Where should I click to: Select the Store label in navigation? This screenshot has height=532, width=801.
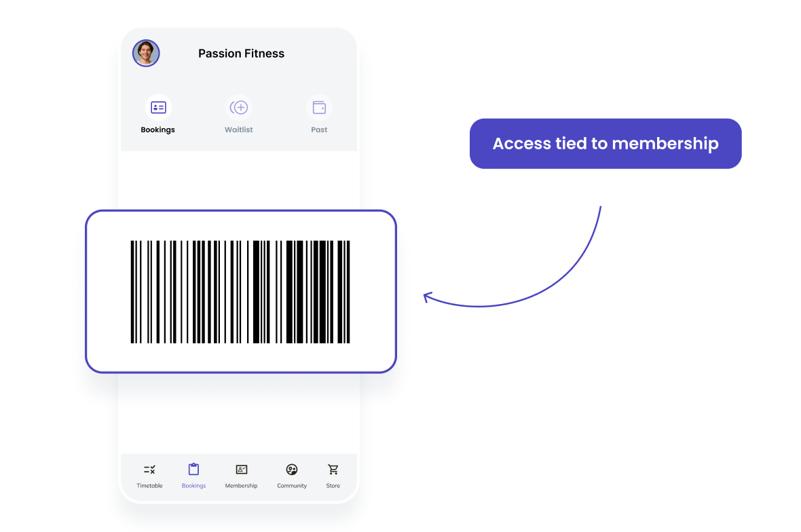(x=333, y=486)
